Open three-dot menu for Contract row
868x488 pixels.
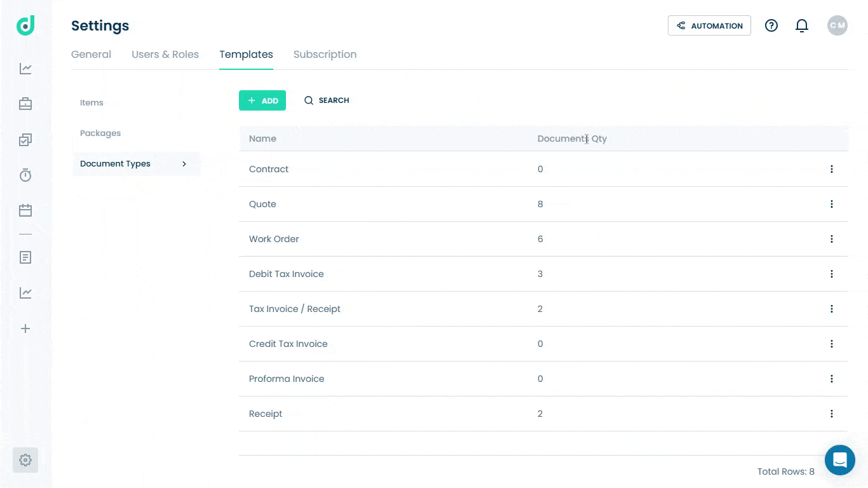831,169
